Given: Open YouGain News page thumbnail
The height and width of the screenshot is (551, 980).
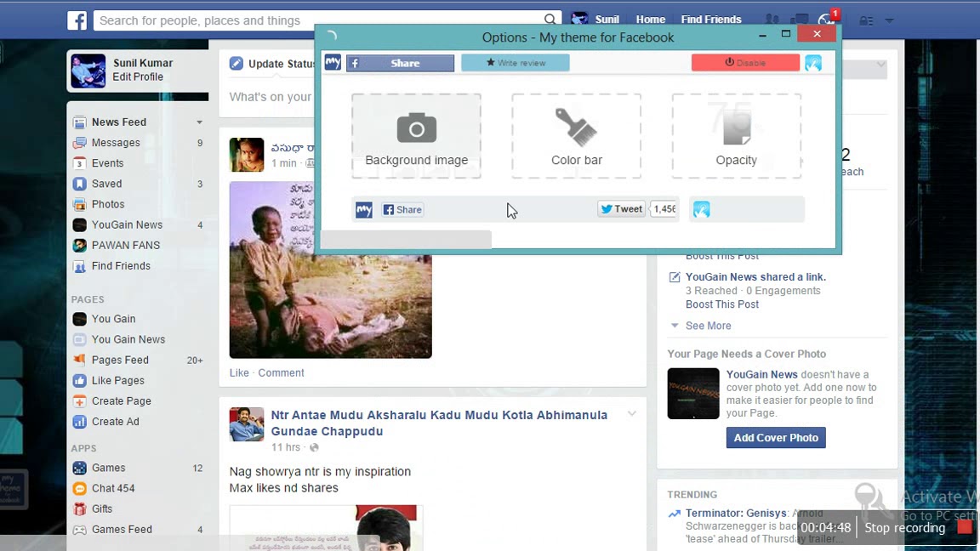Looking at the screenshot, I should [693, 393].
